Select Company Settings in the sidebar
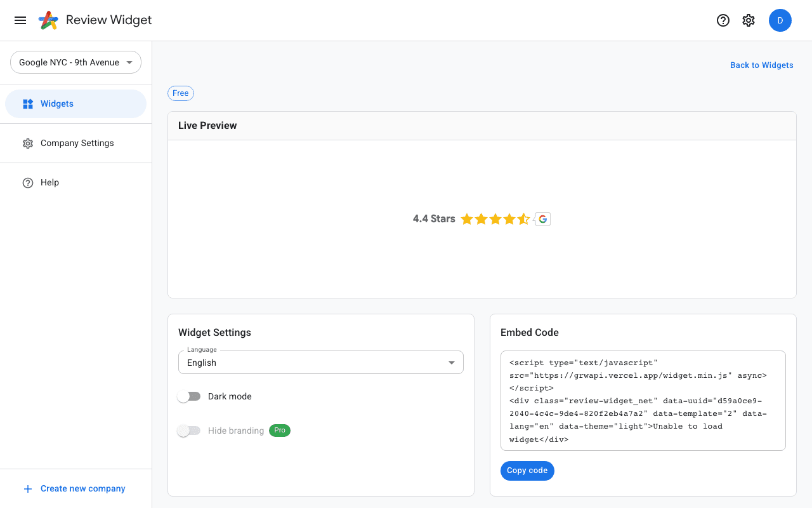This screenshot has width=812, height=508. 77,143
